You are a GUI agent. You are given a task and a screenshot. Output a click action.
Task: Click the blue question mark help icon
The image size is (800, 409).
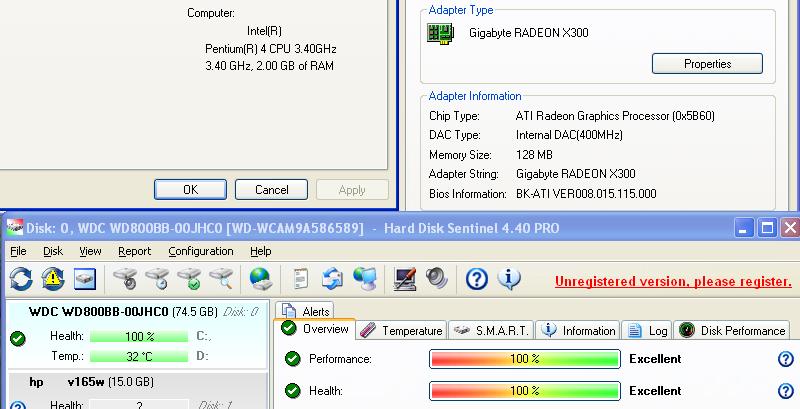477,279
